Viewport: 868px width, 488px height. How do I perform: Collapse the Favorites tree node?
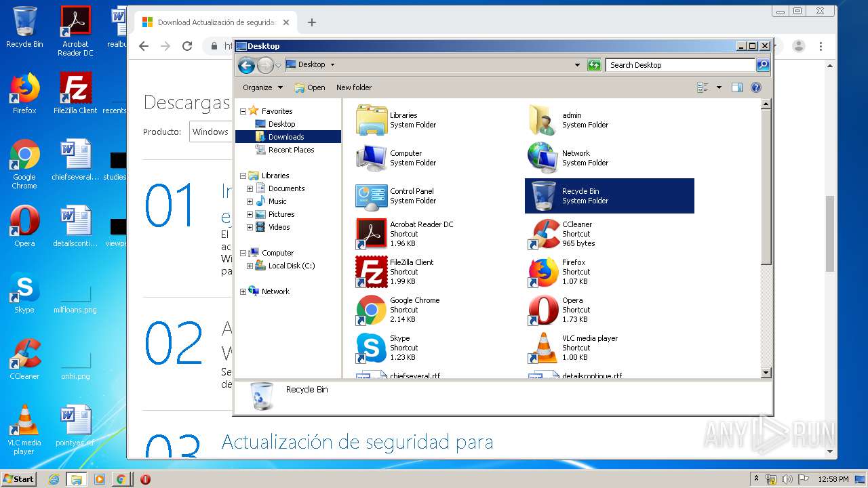pos(243,111)
